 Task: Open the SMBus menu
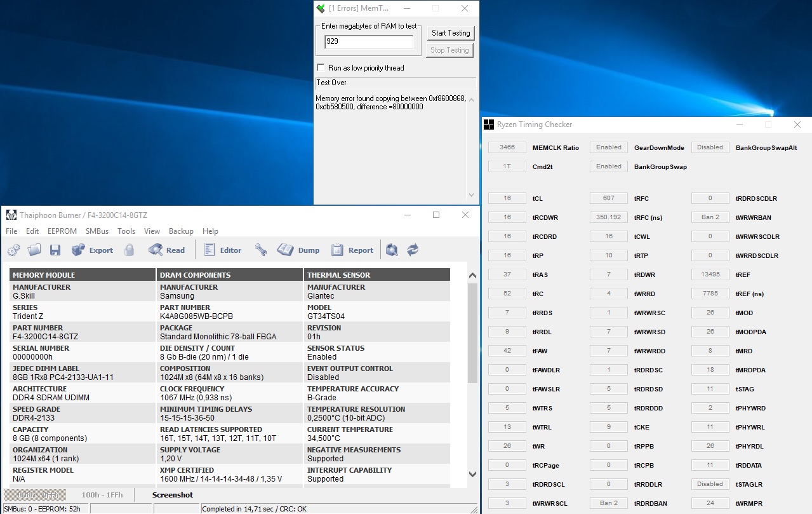(x=97, y=231)
